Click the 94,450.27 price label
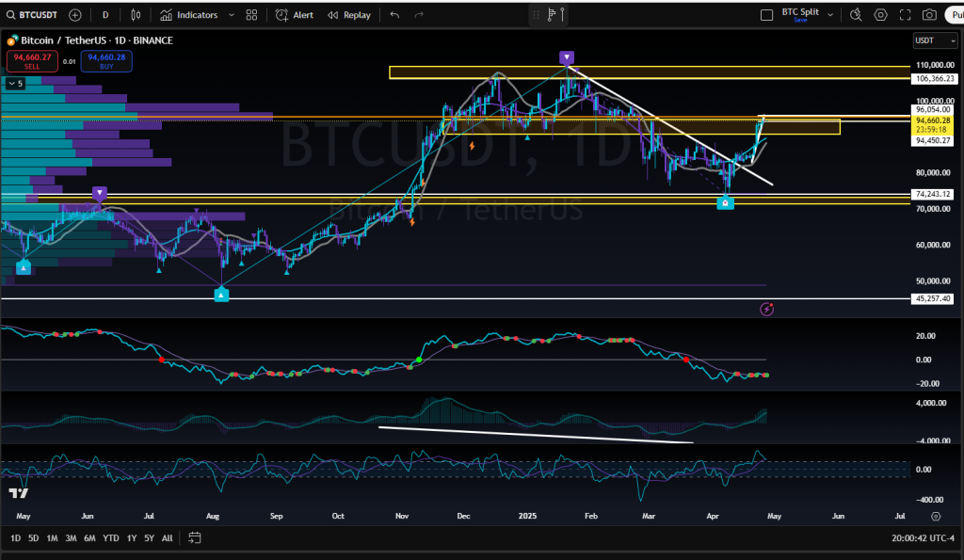 (x=933, y=141)
